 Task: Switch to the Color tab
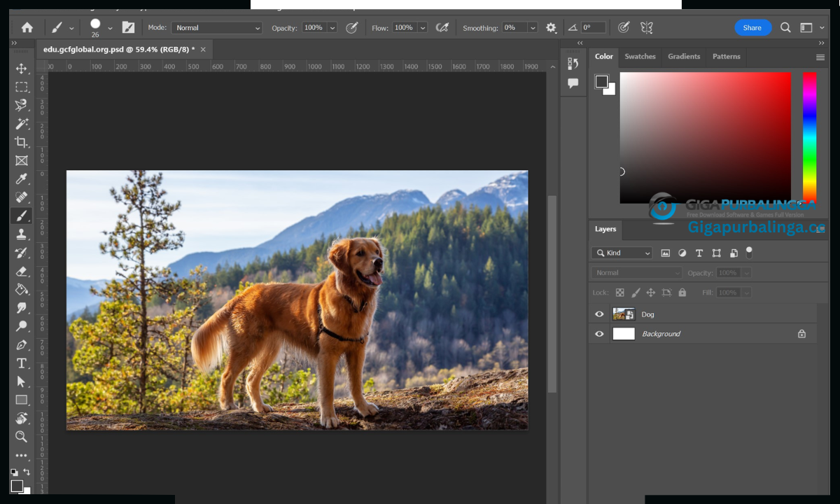pyautogui.click(x=603, y=57)
